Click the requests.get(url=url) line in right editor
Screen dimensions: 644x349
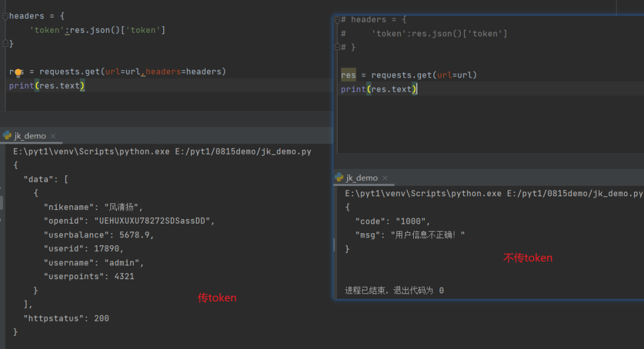click(x=409, y=75)
